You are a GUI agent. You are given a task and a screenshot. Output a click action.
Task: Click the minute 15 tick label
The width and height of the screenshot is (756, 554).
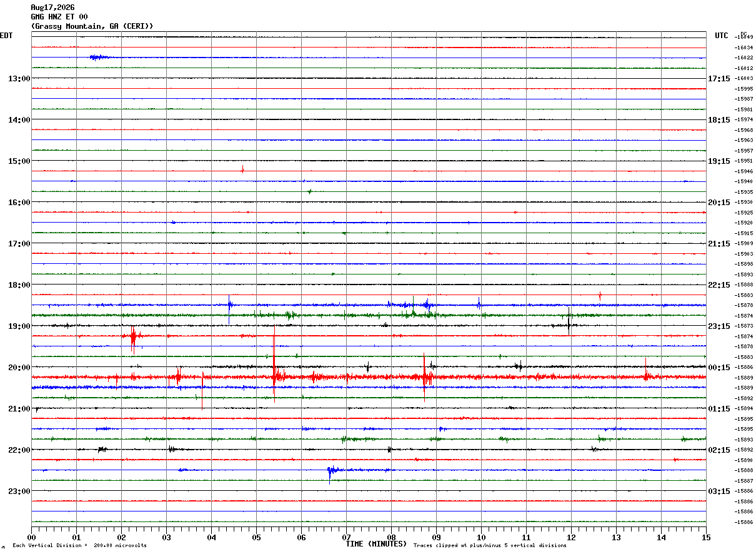pyautogui.click(x=706, y=537)
